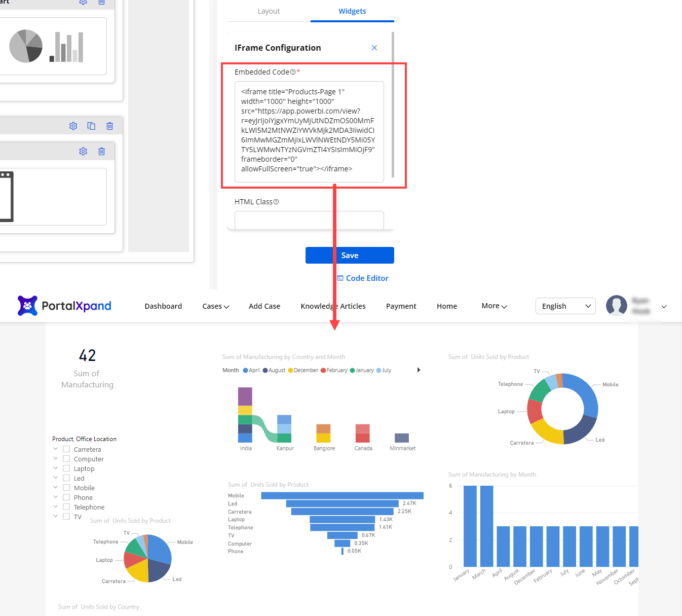Show next legend items with arrow
The image size is (682, 616).
coord(419,370)
